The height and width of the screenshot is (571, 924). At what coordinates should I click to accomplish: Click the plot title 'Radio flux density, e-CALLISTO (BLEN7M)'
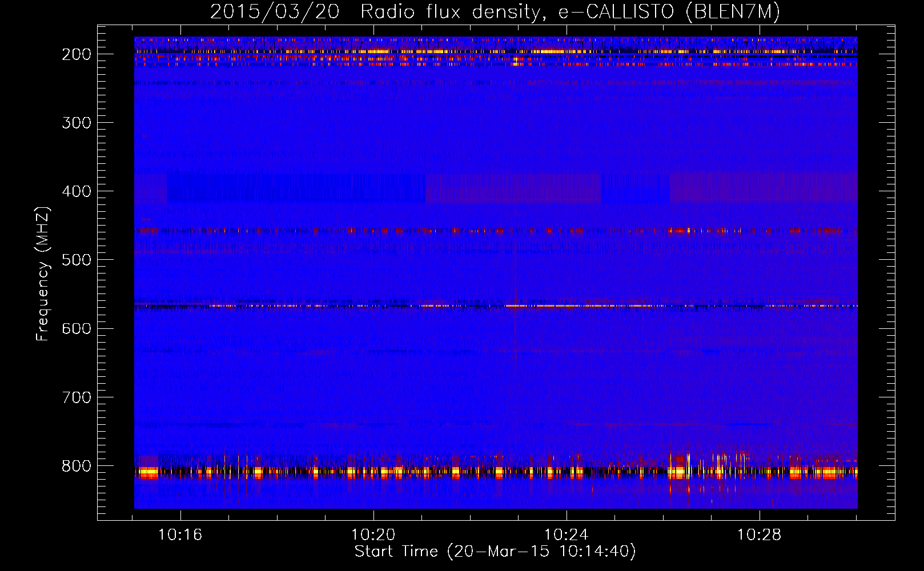(570, 12)
